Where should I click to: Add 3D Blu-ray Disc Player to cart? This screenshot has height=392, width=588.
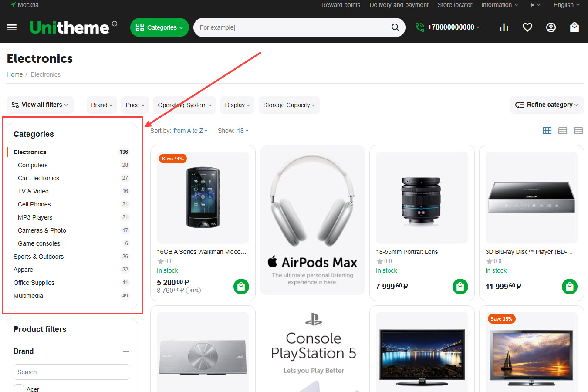point(570,287)
